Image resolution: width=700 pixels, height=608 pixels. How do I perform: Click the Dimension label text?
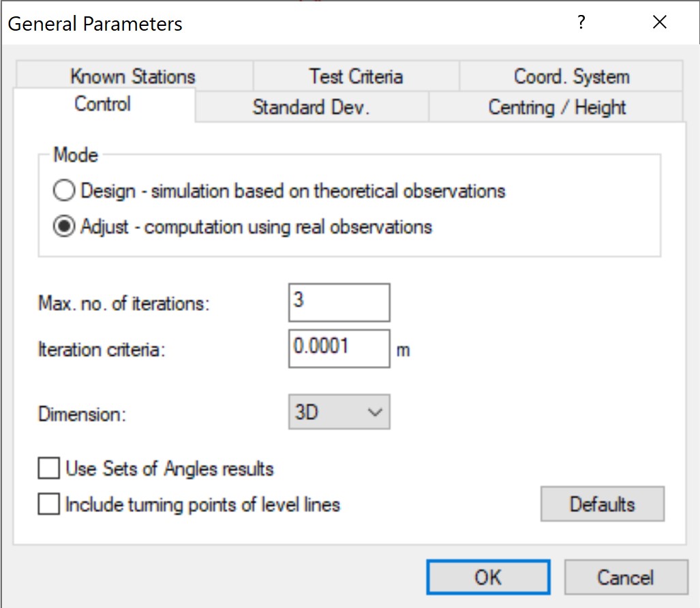pos(82,414)
